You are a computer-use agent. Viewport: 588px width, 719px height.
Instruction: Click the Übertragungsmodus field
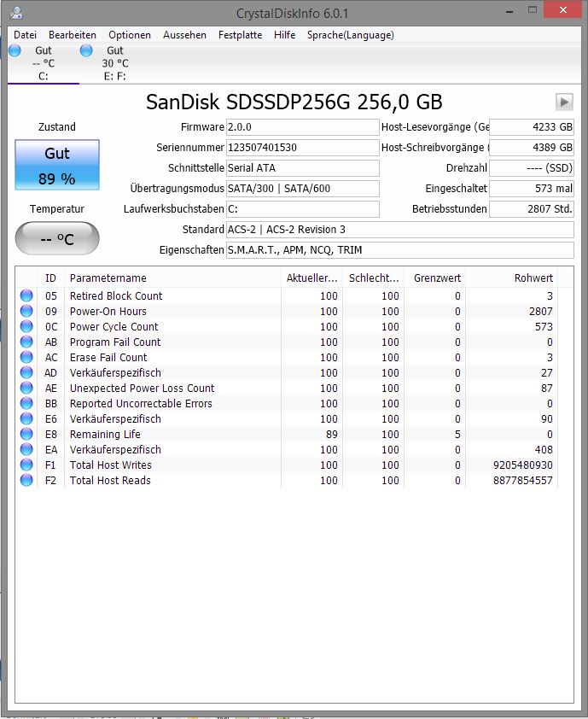[x=302, y=189]
